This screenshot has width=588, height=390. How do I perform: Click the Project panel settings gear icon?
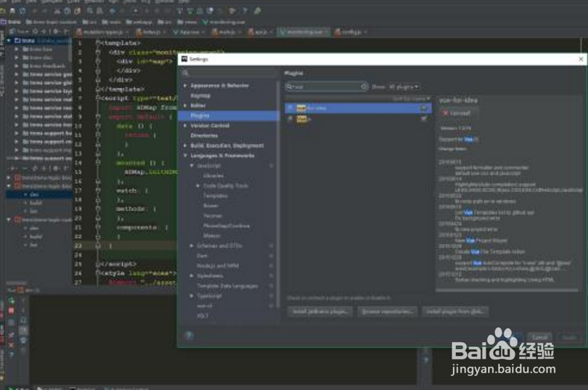coord(56,31)
